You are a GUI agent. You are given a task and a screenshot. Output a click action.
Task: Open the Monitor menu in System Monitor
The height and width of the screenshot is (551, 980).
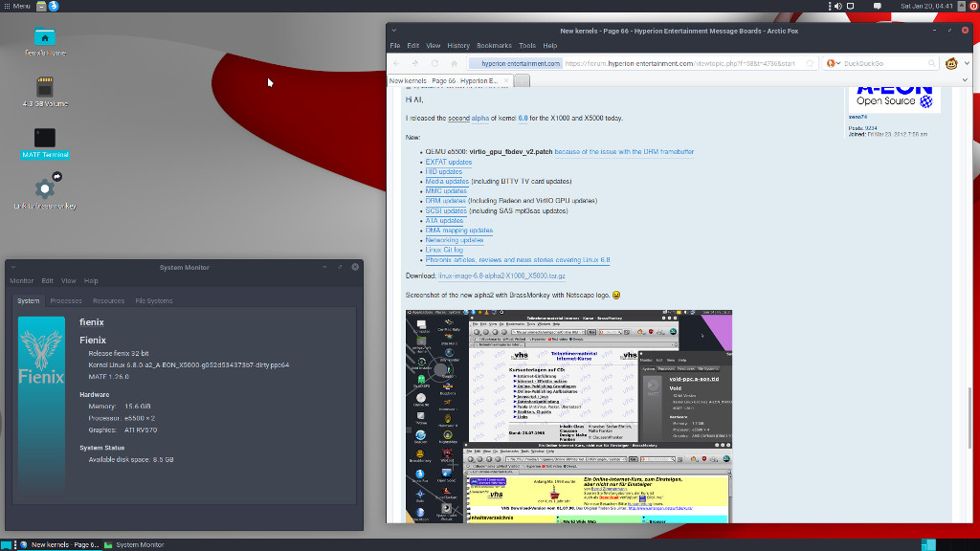[x=22, y=281]
